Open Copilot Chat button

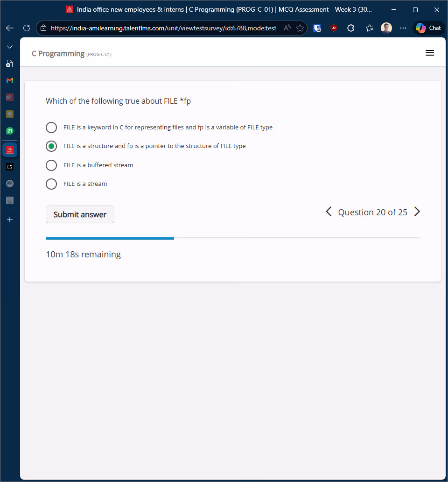pyautogui.click(x=428, y=28)
